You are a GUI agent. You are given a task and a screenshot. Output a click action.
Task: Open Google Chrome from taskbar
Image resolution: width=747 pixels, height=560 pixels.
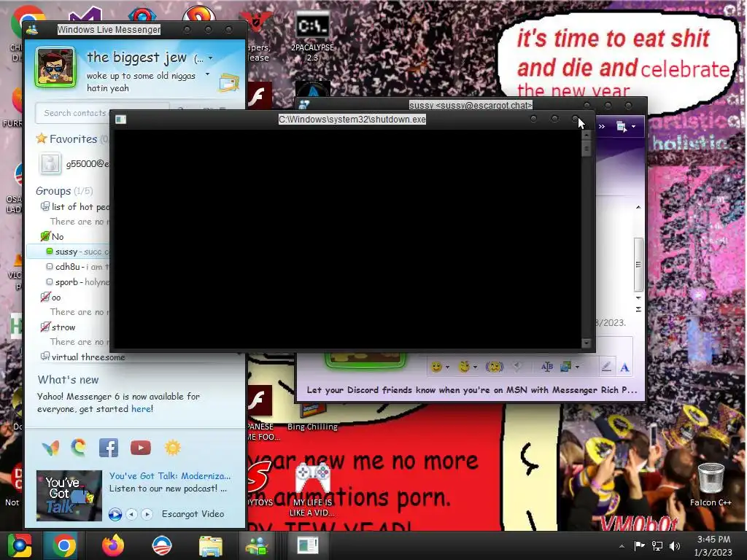(x=64, y=545)
